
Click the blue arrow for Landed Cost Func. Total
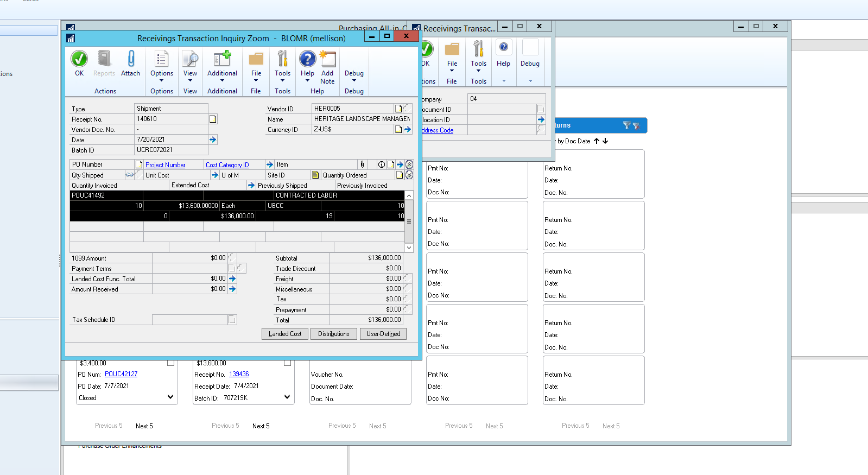coord(232,278)
